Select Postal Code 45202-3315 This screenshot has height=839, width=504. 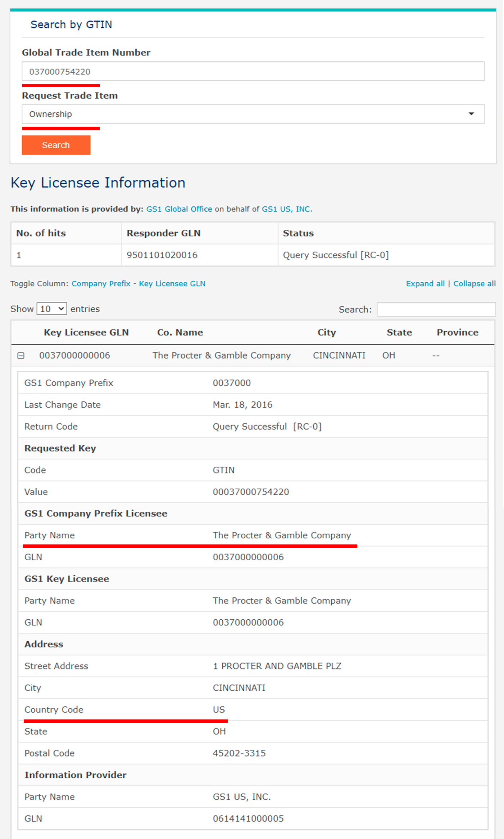239,753
